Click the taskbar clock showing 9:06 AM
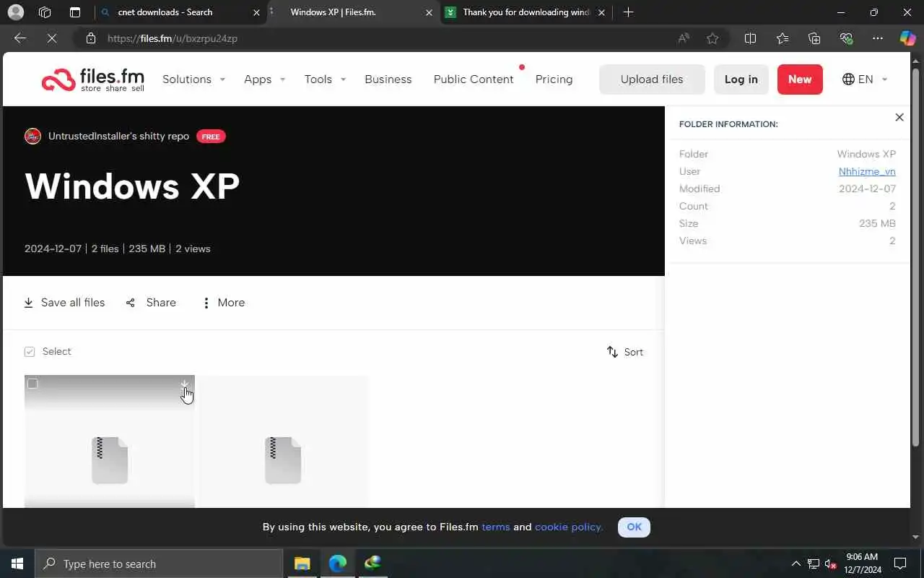This screenshot has height=578, width=924. [x=863, y=564]
